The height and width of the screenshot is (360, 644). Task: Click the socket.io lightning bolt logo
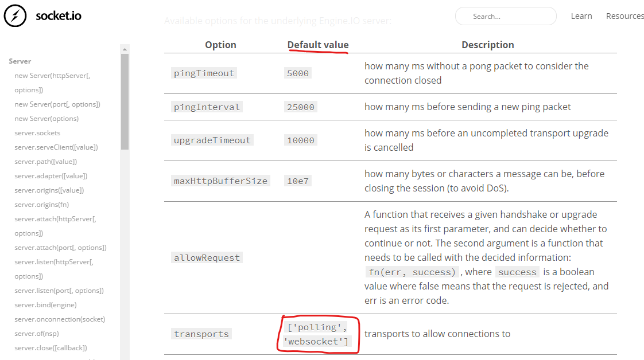pyautogui.click(x=15, y=16)
